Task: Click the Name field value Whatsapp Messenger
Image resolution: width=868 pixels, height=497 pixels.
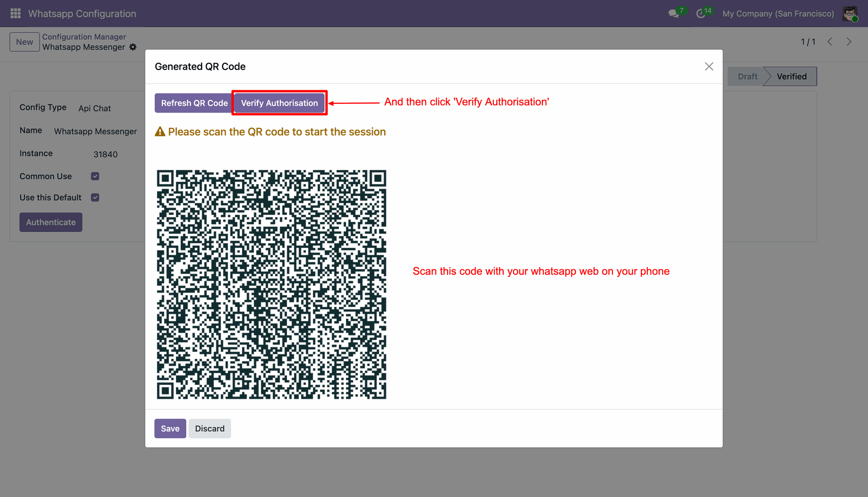Action: pos(95,131)
